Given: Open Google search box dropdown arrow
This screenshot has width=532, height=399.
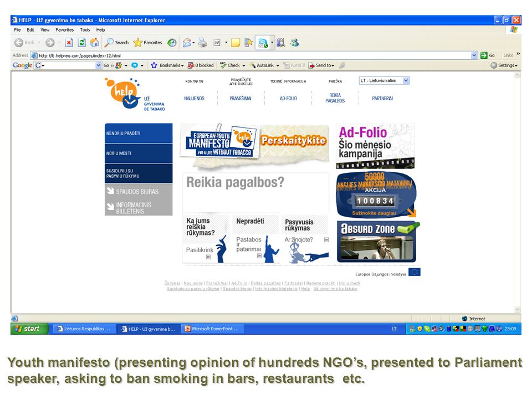Looking at the screenshot, I should point(99,65).
